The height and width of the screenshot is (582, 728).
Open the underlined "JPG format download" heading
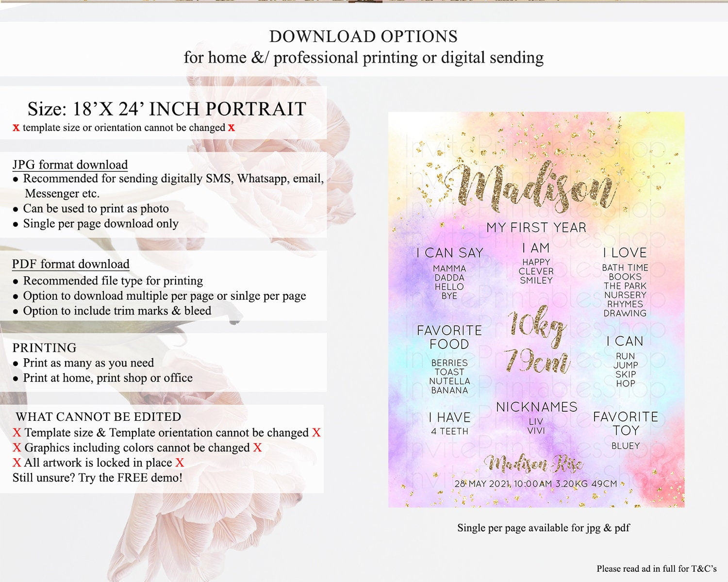coord(70,165)
